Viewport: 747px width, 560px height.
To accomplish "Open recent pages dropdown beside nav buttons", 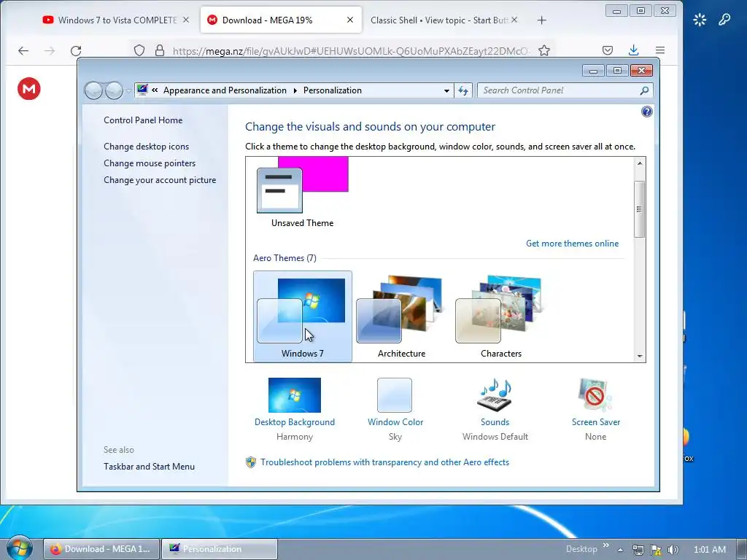I will pyautogui.click(x=128, y=90).
